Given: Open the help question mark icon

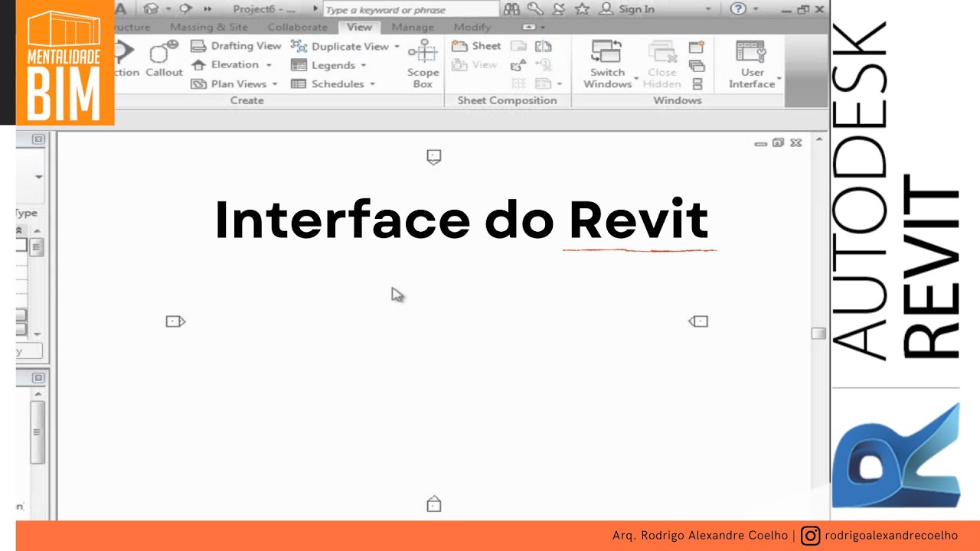Looking at the screenshot, I should [x=738, y=9].
